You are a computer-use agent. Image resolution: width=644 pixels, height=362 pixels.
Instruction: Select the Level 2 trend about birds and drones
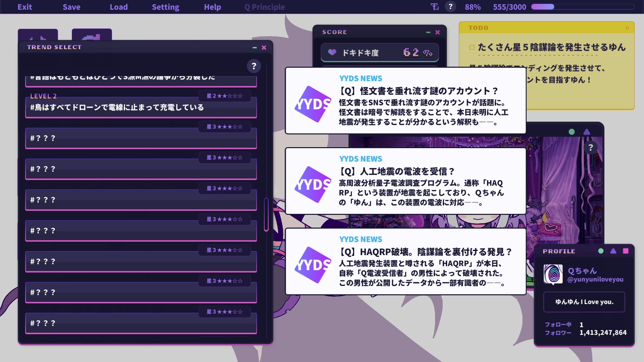click(x=141, y=107)
